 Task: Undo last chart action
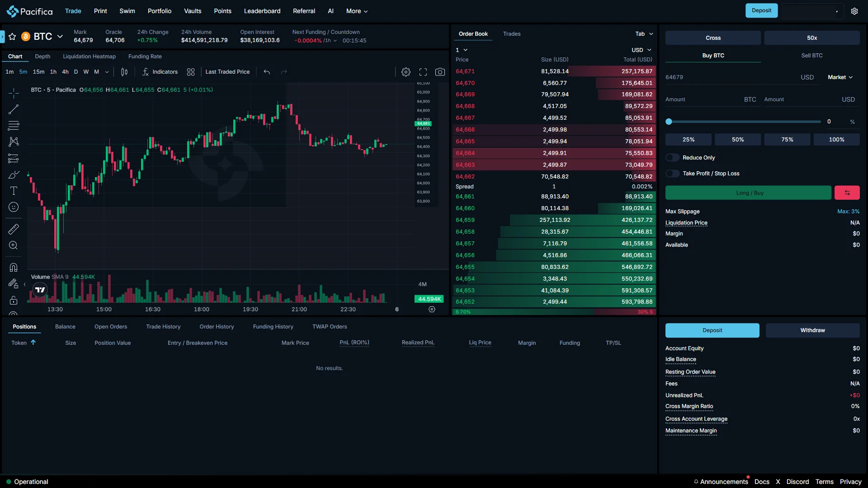point(267,72)
